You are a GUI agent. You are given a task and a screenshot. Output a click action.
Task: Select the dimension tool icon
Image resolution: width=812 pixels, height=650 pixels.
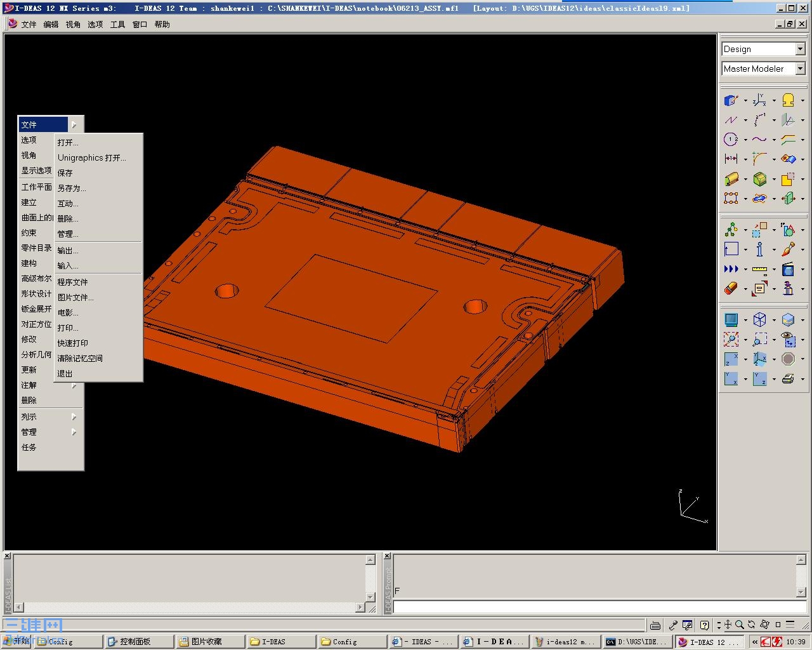pyautogui.click(x=731, y=159)
